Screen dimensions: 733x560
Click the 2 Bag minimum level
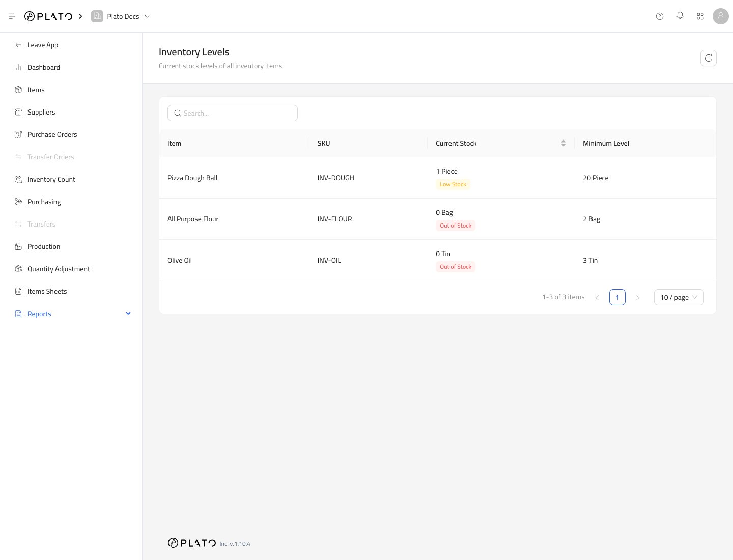591,219
